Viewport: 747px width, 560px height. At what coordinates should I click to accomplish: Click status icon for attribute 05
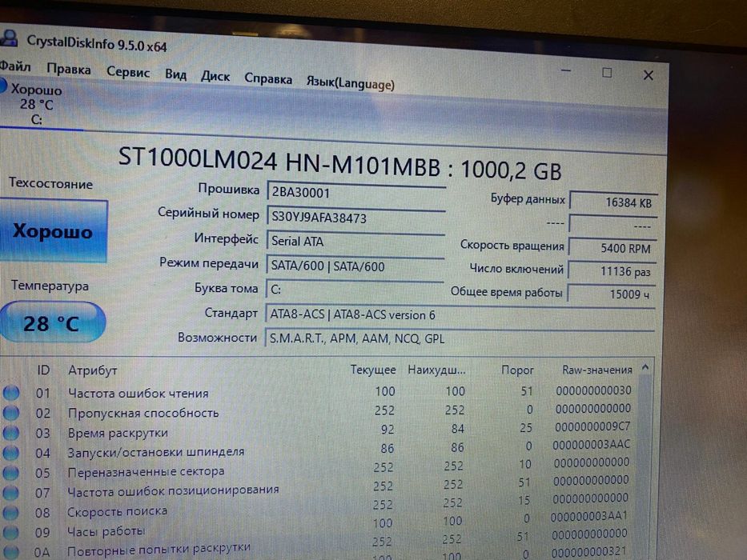(x=11, y=473)
